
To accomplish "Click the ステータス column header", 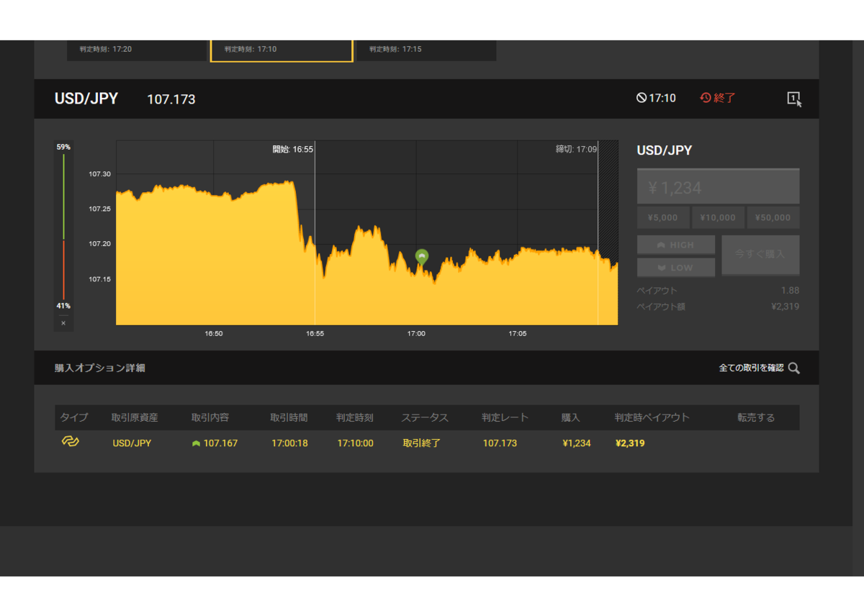I will pos(425,417).
